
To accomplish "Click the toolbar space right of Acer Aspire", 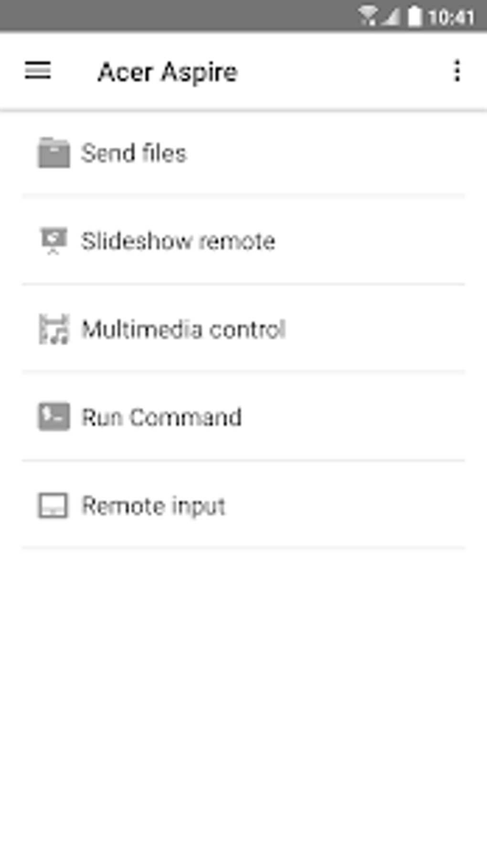I will [341, 72].
